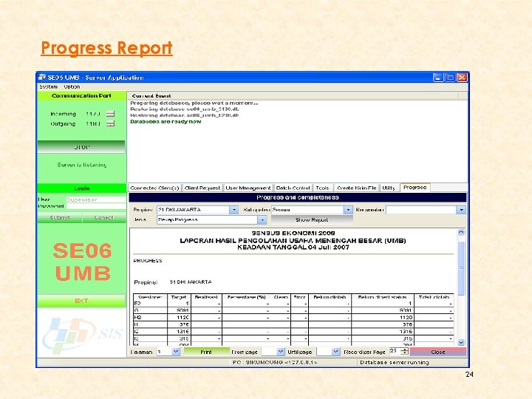Screen dimensions: 532x399
Task: Open the Option menu
Action: coord(72,86)
